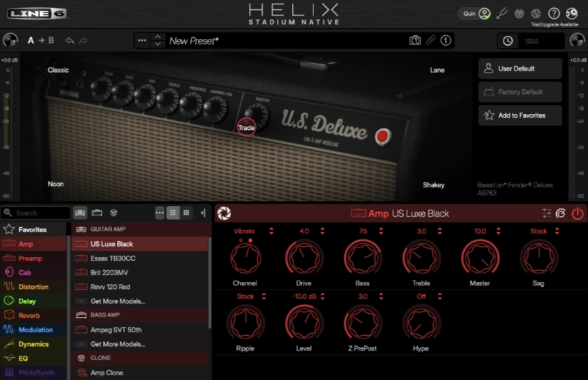Open help with the question mark icon
588x380 pixels.
coord(554,14)
